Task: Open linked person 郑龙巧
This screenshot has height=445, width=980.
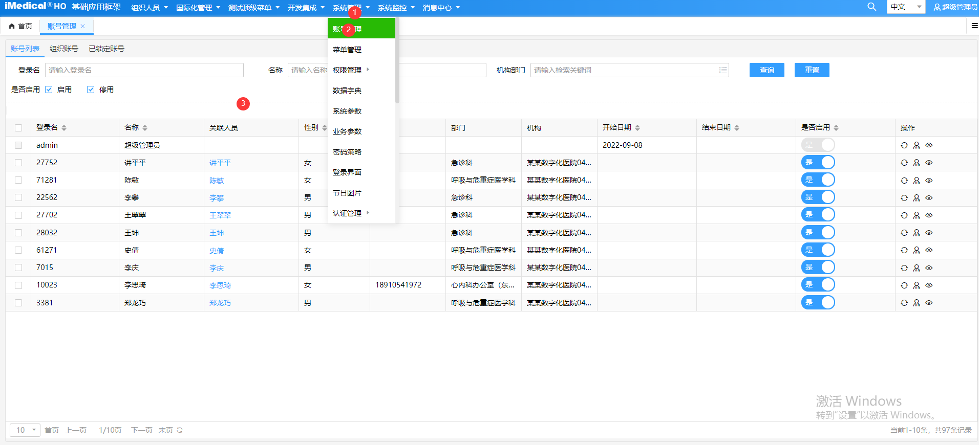Action: (x=220, y=303)
